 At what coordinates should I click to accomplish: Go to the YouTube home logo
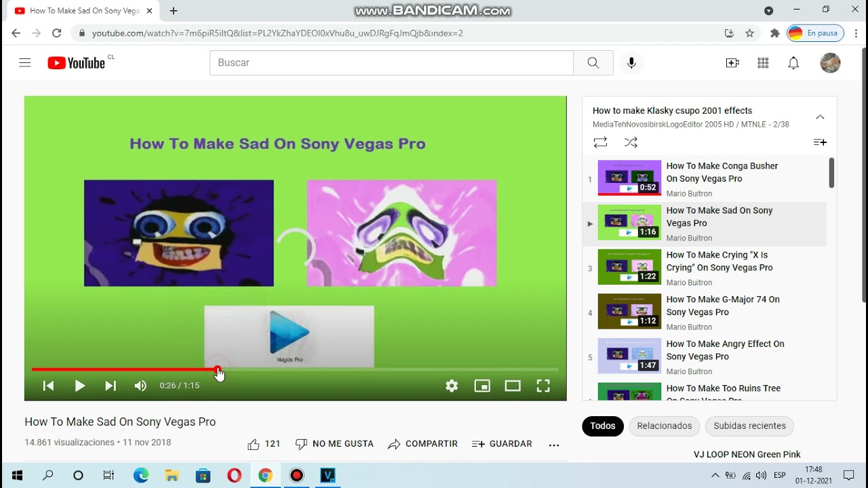(76, 63)
